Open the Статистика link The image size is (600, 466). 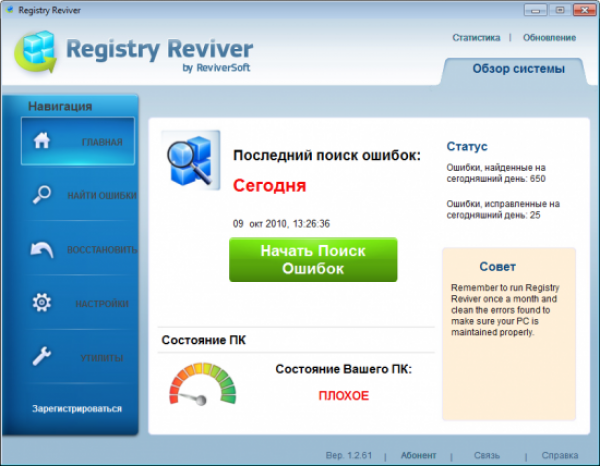click(476, 37)
